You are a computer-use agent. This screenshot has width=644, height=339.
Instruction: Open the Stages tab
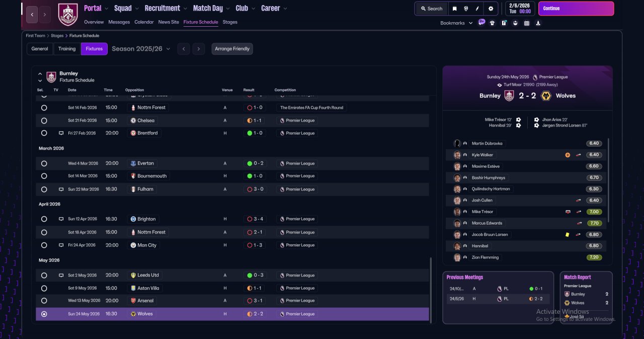coord(230,22)
